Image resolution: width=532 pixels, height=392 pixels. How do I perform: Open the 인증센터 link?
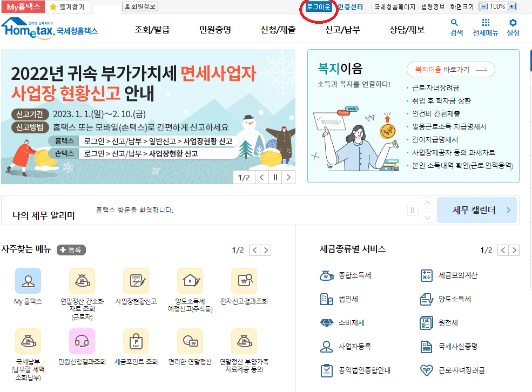pyautogui.click(x=350, y=7)
